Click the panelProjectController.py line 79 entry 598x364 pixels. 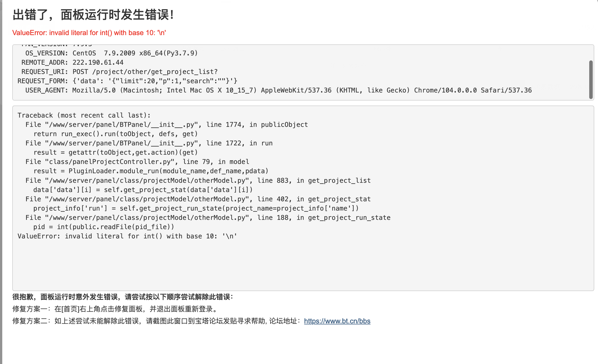coord(137,162)
